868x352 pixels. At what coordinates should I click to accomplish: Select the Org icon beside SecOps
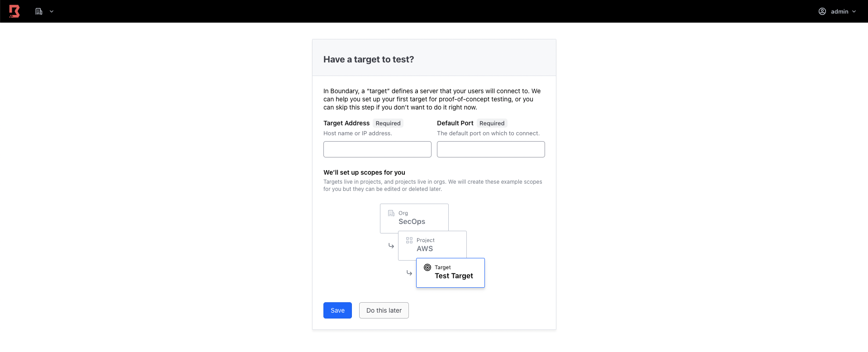pos(391,213)
